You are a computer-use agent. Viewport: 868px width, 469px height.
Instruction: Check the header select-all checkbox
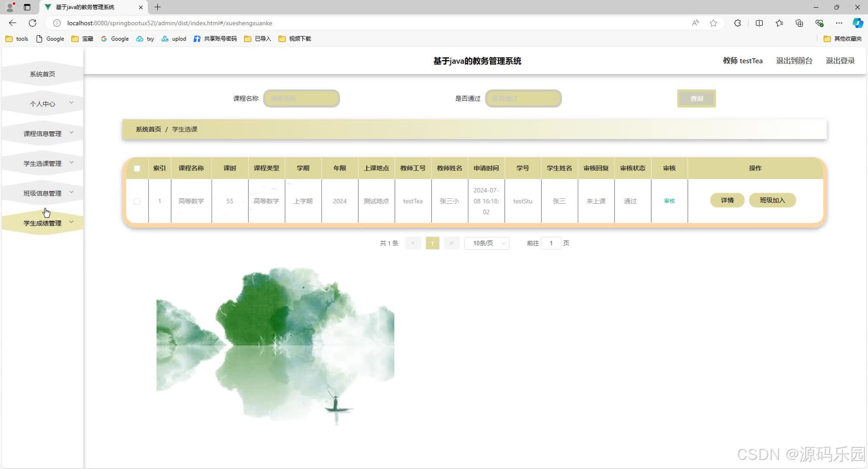pos(137,168)
